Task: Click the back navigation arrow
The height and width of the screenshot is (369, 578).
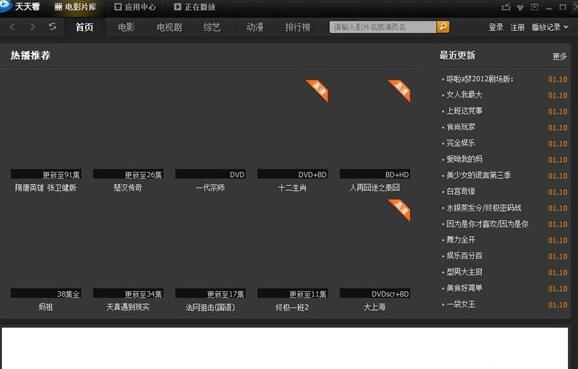Action: coord(13,27)
